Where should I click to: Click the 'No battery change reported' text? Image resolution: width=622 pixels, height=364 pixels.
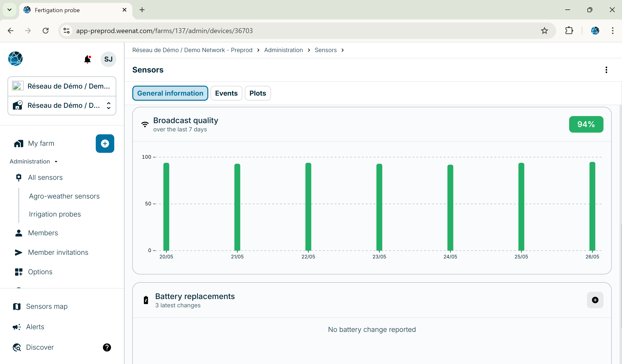(372, 329)
